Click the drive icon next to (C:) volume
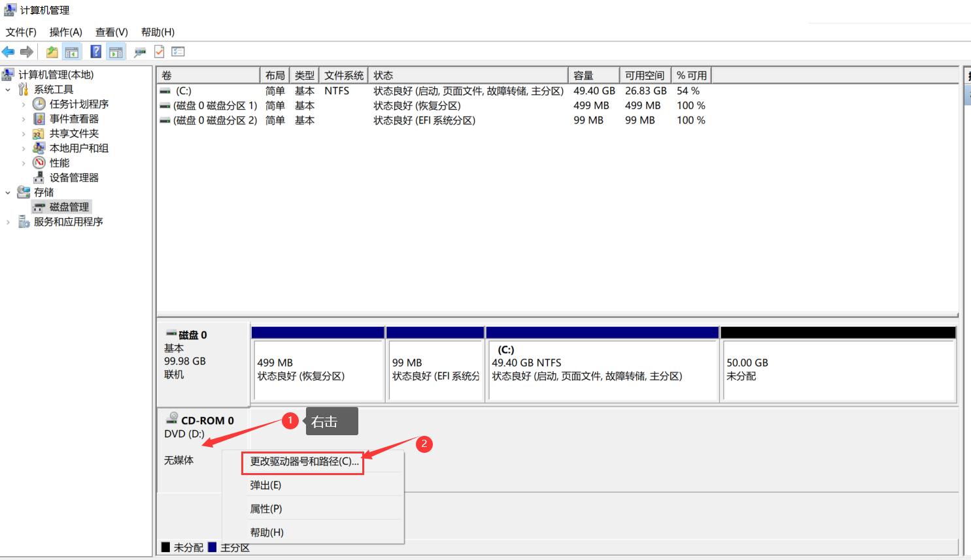 point(165,91)
